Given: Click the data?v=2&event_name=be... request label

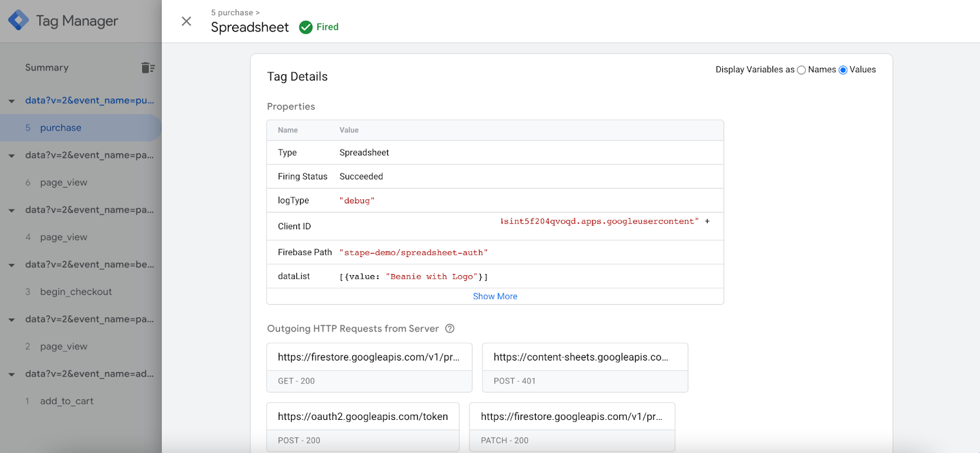Looking at the screenshot, I should click(x=89, y=265).
